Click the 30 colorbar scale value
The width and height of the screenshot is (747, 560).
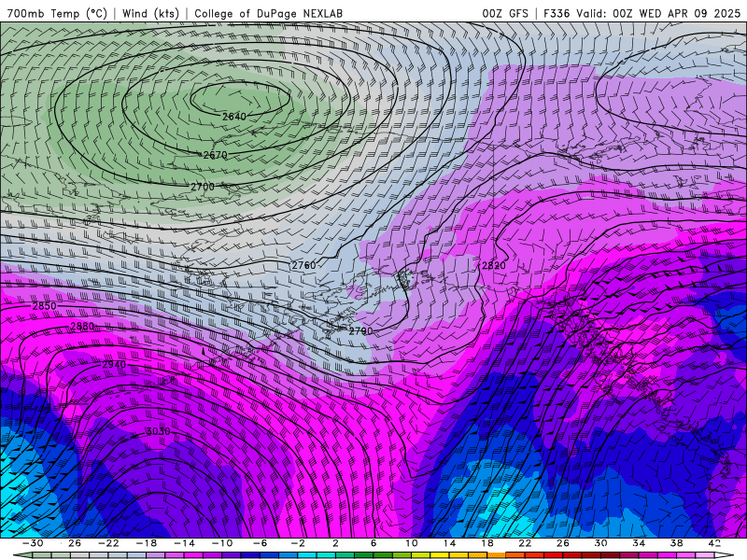point(600,543)
